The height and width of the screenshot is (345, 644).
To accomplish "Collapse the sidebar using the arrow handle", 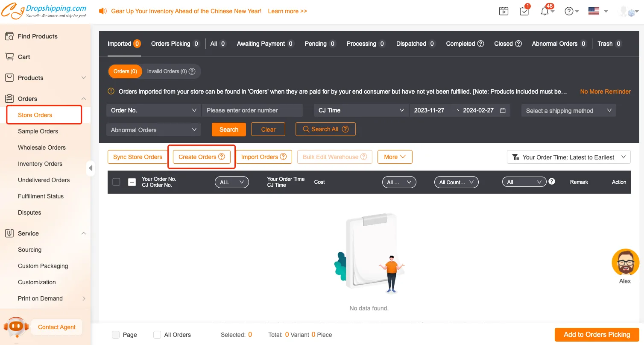I will point(91,168).
